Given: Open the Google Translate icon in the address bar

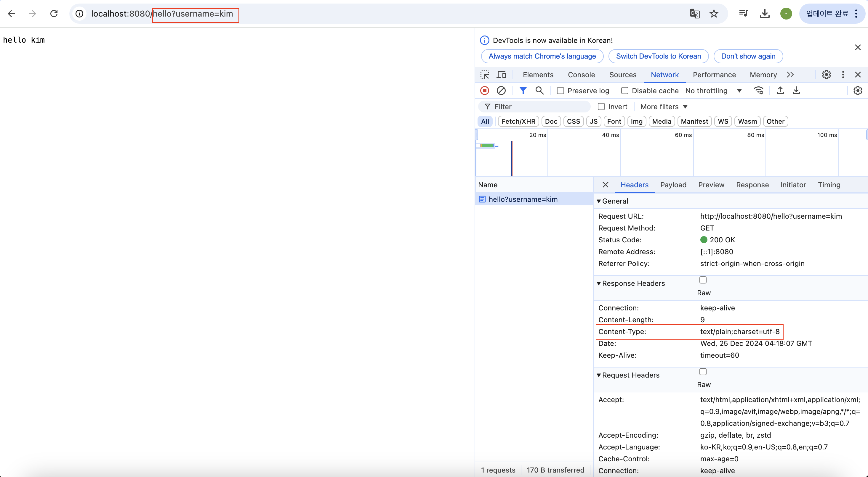Looking at the screenshot, I should (x=694, y=14).
